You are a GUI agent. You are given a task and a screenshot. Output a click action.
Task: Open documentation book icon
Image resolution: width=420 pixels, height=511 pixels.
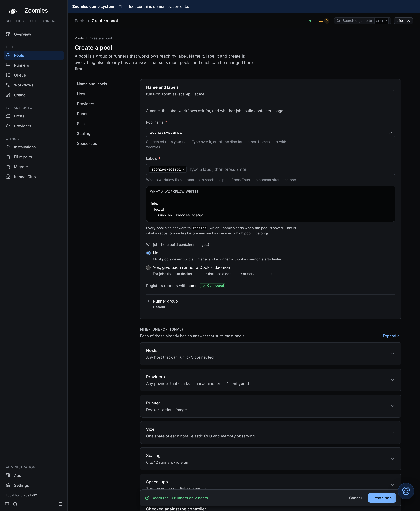coord(7,504)
